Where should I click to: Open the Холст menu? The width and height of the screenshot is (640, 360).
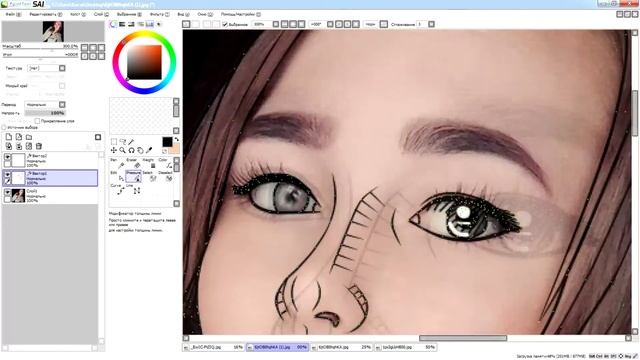coord(78,14)
